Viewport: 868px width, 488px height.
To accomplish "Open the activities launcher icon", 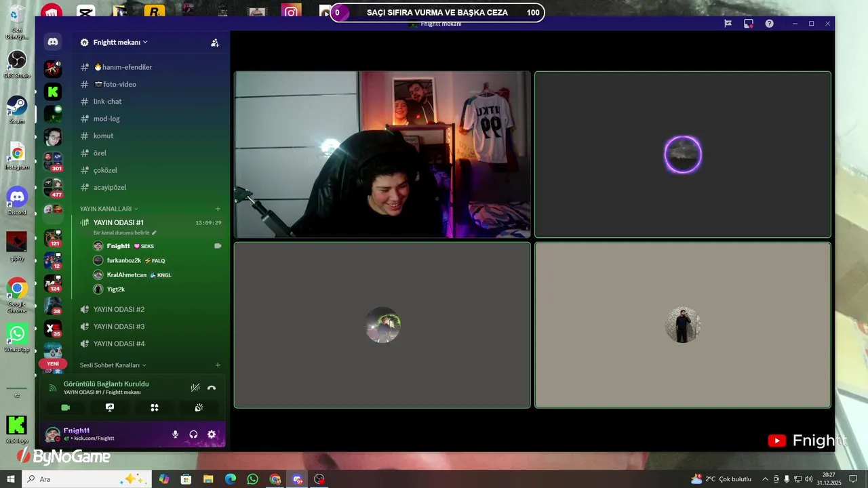I will pos(155,407).
